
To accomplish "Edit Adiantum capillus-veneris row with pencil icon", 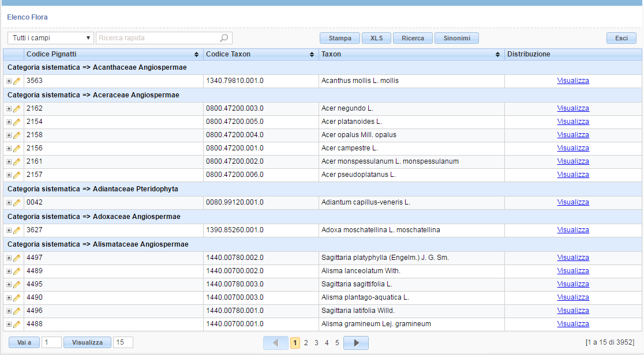I will point(17,202).
